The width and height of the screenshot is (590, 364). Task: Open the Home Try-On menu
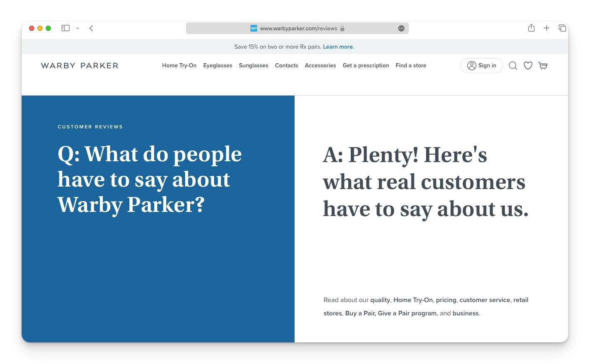point(179,66)
